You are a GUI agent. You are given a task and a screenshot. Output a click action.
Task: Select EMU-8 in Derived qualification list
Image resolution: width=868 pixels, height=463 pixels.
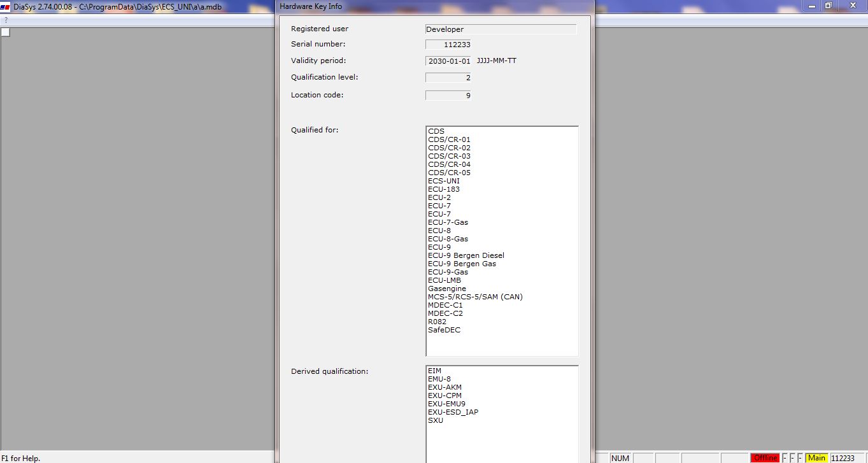pyautogui.click(x=439, y=379)
